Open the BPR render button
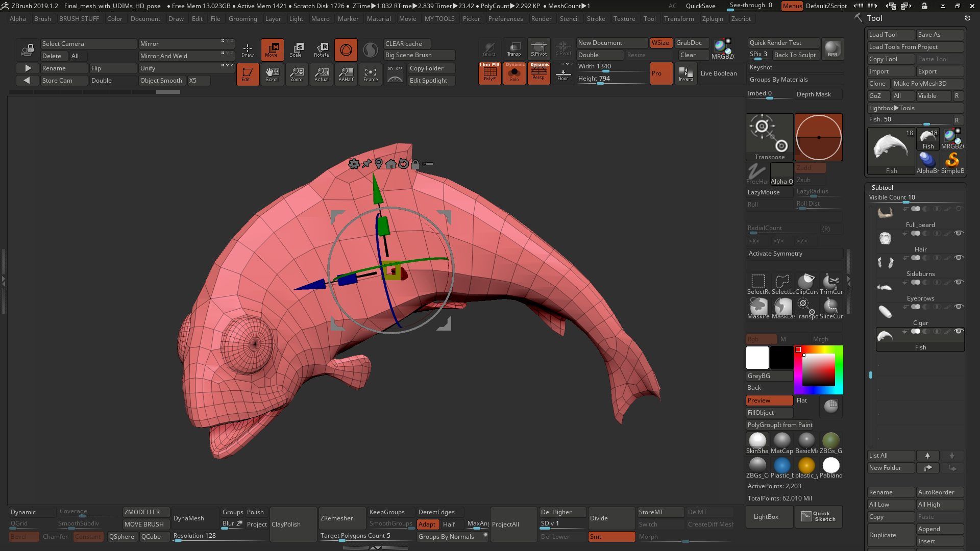The image size is (980, 551). tap(832, 49)
